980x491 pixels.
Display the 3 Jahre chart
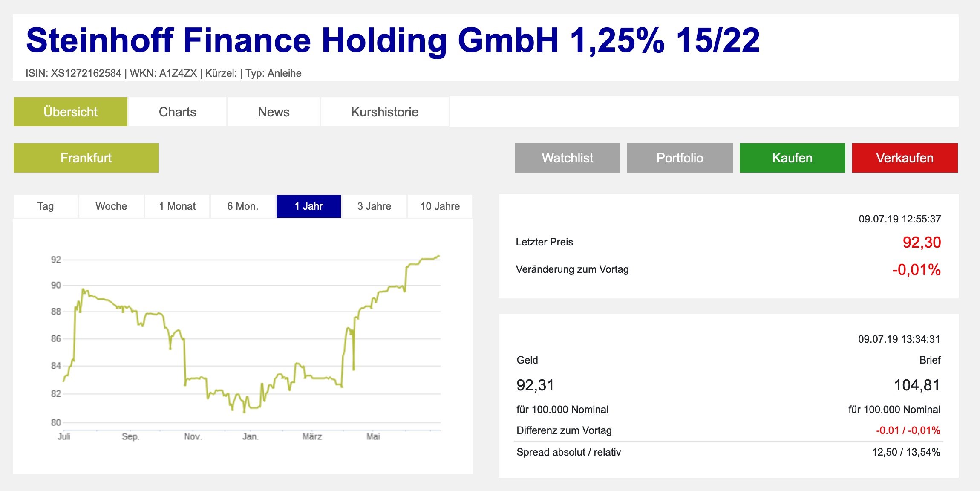click(374, 206)
